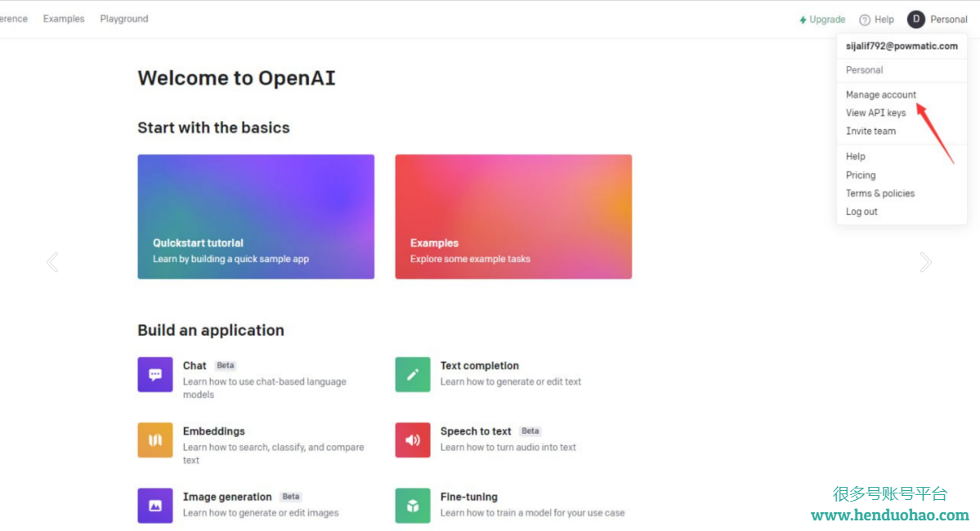Click the Beta badge next to Chat
This screenshot has height=531, width=980.
click(225, 365)
